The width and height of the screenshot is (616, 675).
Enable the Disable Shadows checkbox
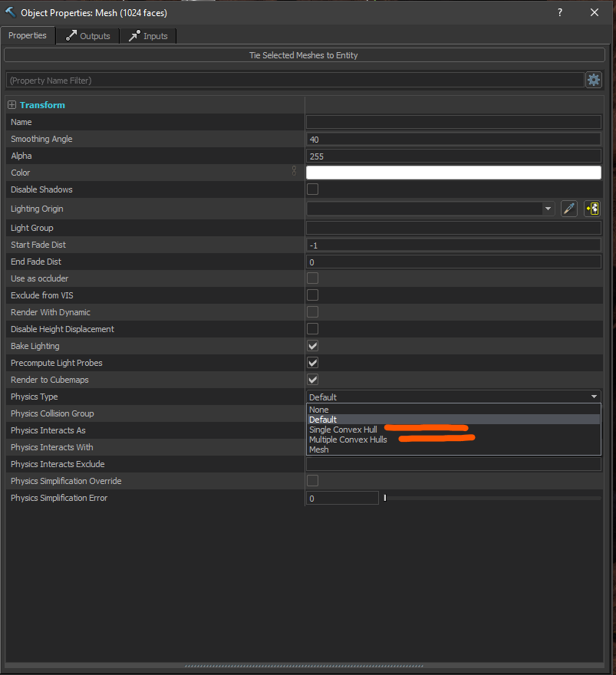pos(313,189)
